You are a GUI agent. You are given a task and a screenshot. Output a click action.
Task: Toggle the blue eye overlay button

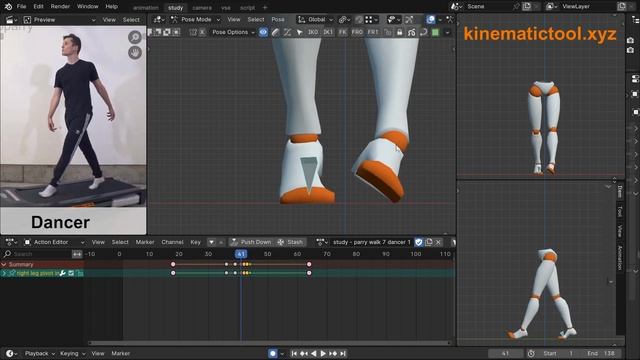click(263, 32)
